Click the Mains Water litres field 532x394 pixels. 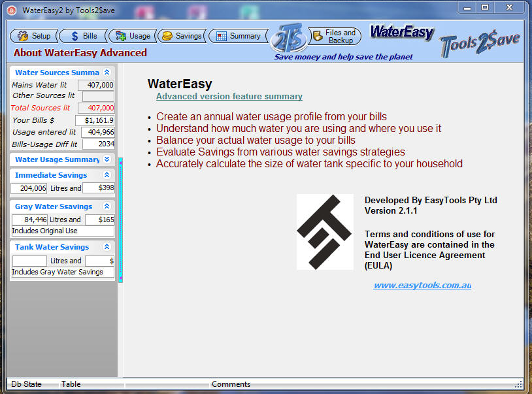pos(96,85)
